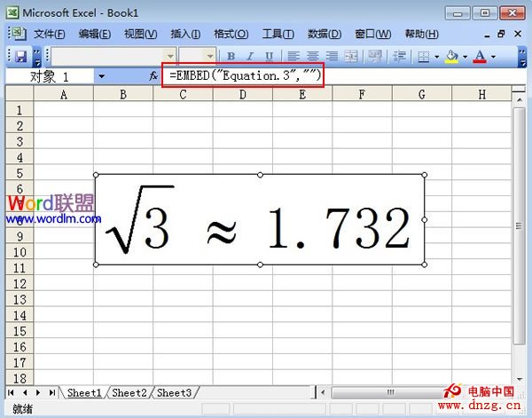Screen dimensions: 532x418
Task: Open the 窗口(W) menu
Action: (372, 34)
